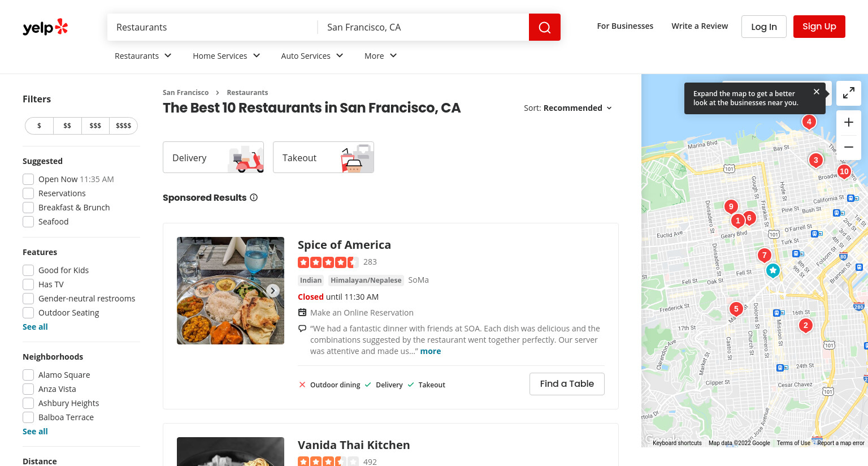This screenshot has width=868, height=466.
Task: Edit the San Francisco, CA location field
Action: pos(423,27)
